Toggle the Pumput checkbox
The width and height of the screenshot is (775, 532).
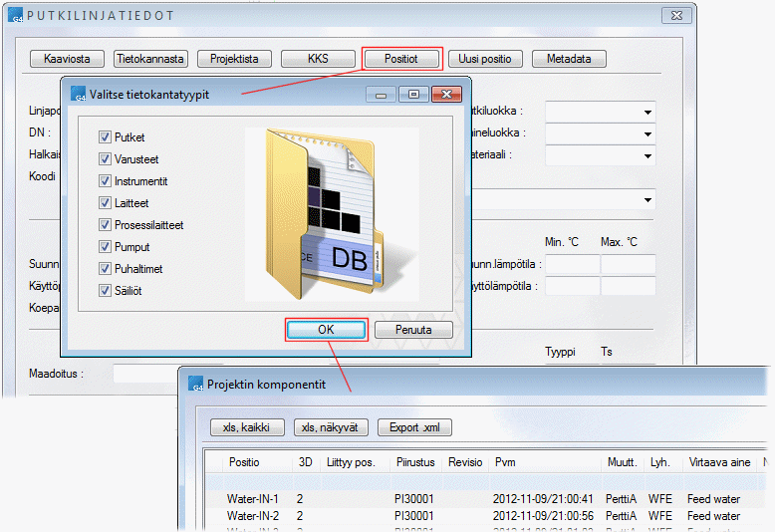pos(105,247)
